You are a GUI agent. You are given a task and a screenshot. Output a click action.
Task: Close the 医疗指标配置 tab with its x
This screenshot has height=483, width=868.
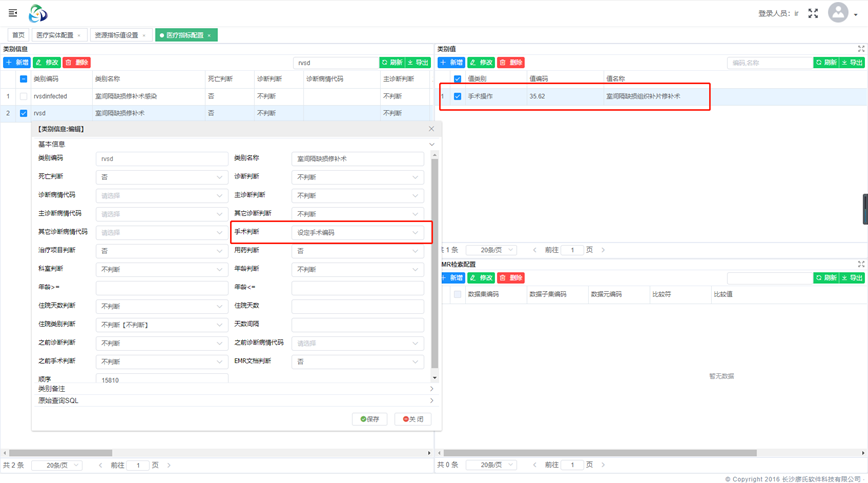tap(209, 35)
